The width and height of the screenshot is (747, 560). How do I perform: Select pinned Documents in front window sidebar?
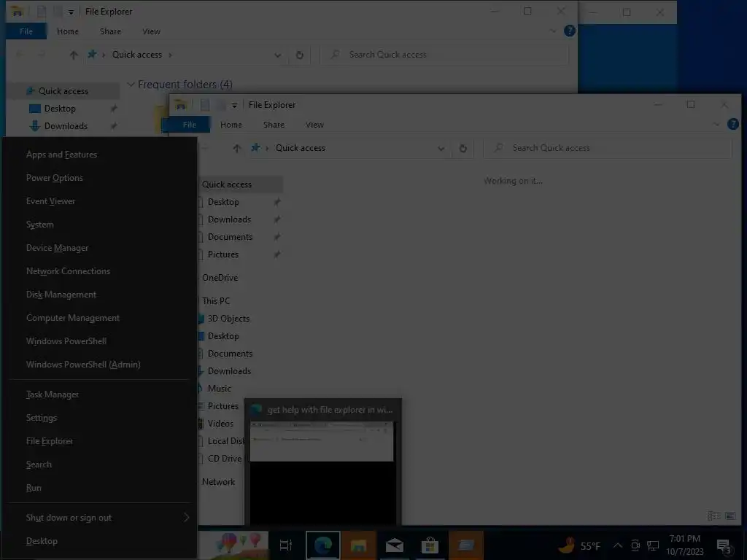[x=230, y=237]
